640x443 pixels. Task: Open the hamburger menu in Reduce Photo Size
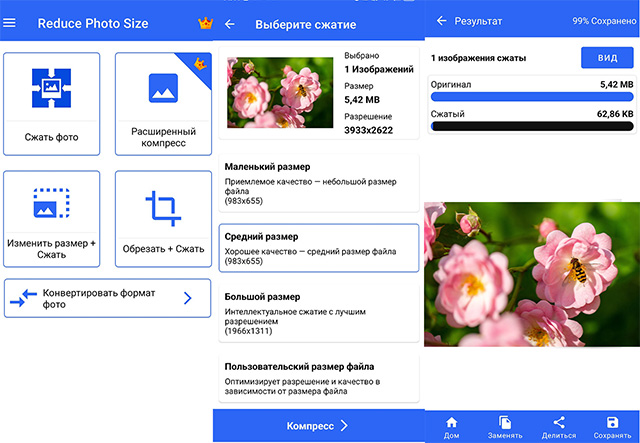point(9,23)
